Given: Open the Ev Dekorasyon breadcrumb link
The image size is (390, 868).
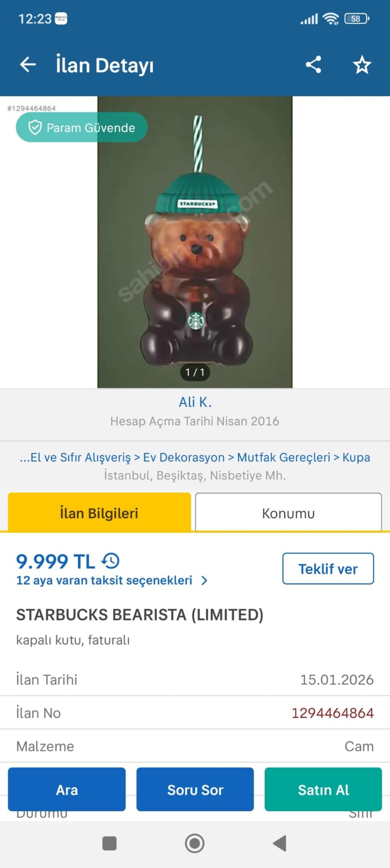Looking at the screenshot, I should (184, 457).
